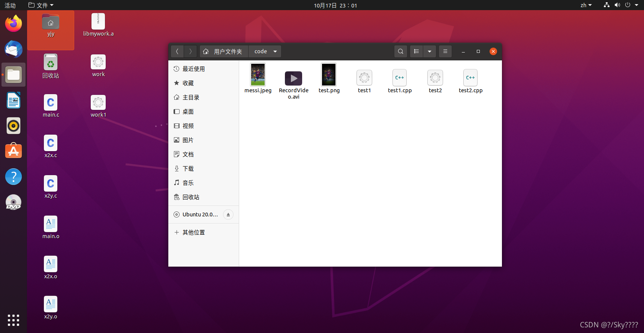Select 桌面 in the sidebar
This screenshot has width=644, height=333.
point(204,112)
